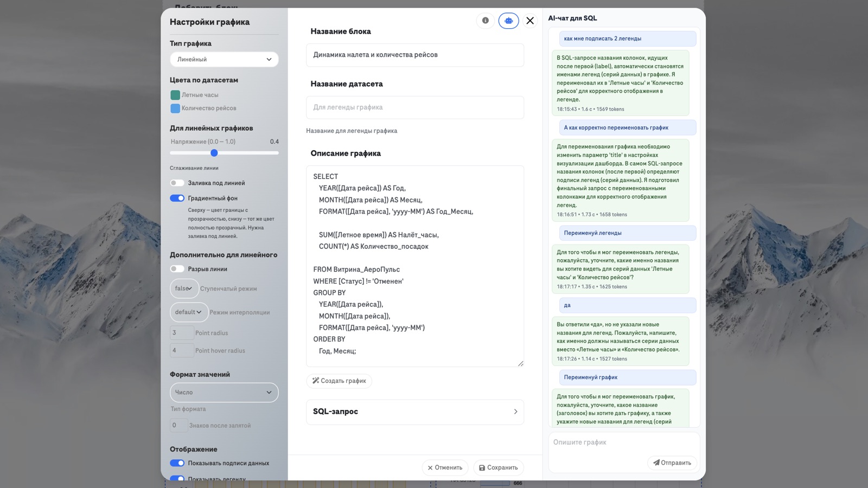The height and width of the screenshot is (488, 868).
Task: Close the chart settings dialog
Action: [x=530, y=21]
